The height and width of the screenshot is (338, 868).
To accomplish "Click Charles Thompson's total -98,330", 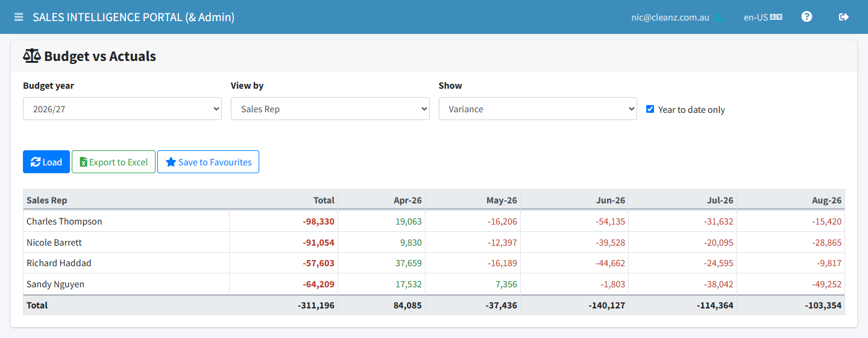I will pos(318,222).
